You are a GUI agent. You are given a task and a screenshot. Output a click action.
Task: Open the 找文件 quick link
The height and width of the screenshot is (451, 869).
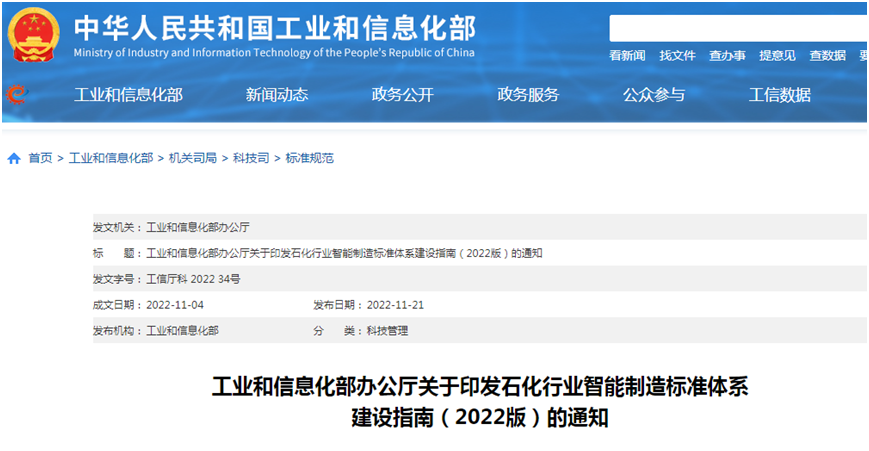tap(677, 56)
